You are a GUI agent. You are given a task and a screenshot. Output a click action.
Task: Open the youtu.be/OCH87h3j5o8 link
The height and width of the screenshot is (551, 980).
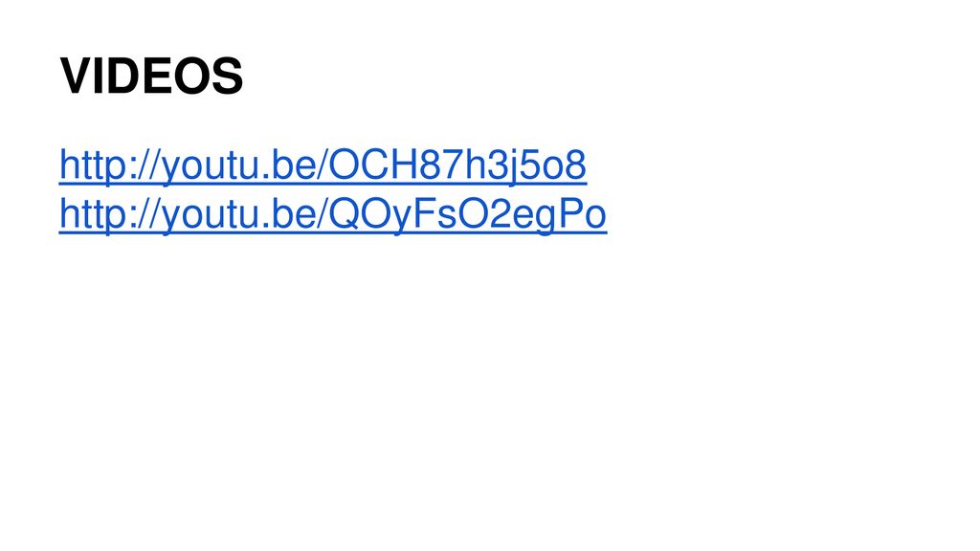tap(323, 165)
